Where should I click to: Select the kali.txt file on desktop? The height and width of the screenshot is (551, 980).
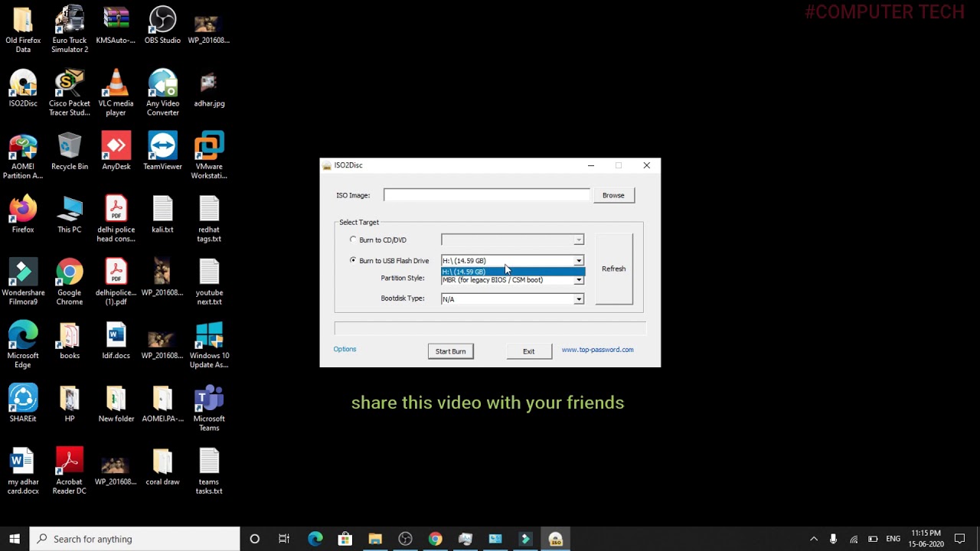pyautogui.click(x=162, y=215)
